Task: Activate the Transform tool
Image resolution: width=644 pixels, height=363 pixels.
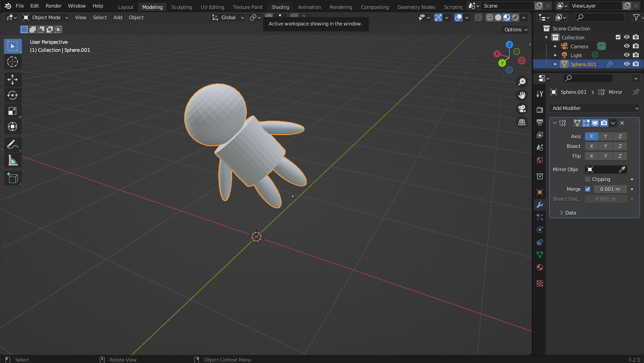Action: coord(13,127)
